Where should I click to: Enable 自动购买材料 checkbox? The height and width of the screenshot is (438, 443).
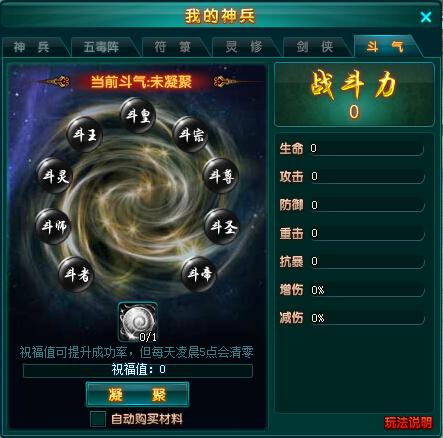click(x=98, y=419)
